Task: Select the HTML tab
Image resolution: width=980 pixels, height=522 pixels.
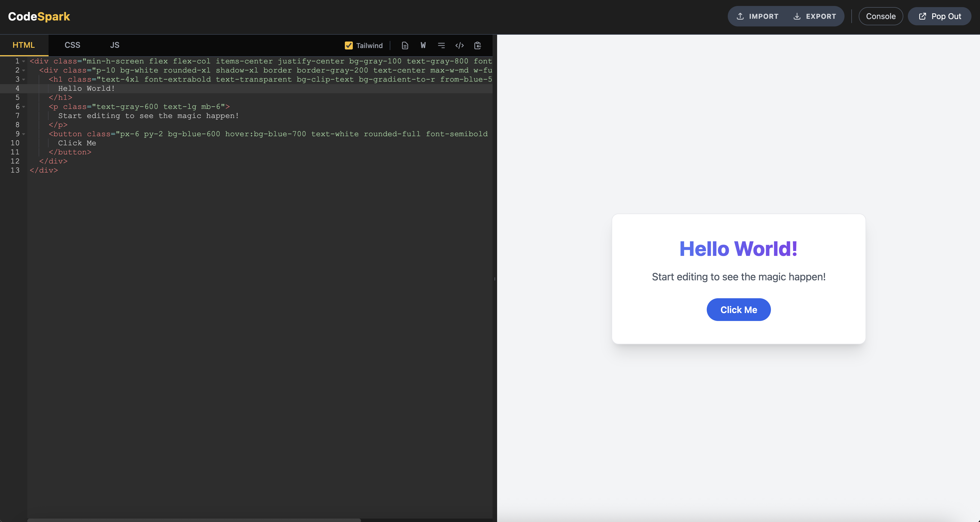Action: (24, 45)
